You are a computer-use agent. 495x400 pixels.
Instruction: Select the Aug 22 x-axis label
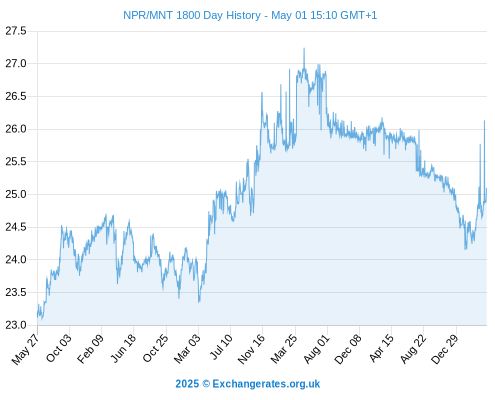point(413,349)
